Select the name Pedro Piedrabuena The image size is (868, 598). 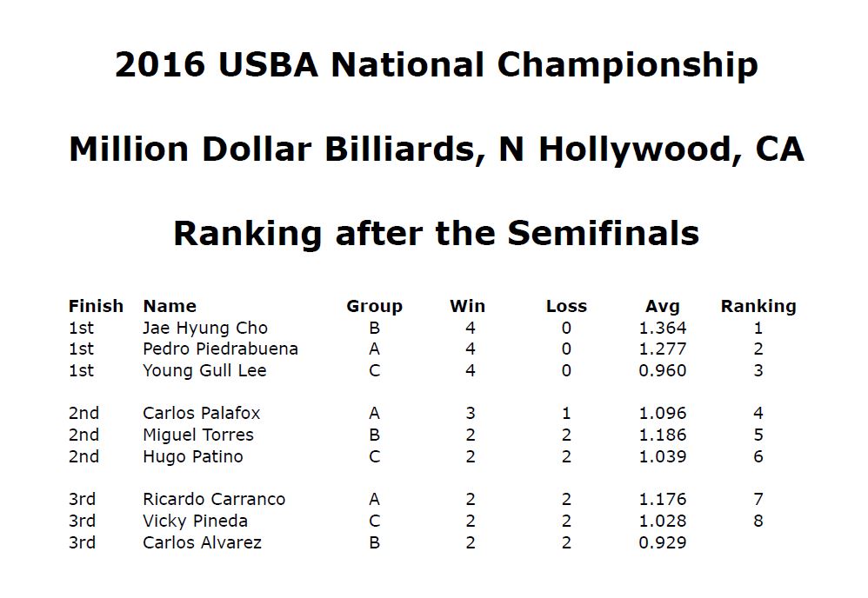pos(220,349)
